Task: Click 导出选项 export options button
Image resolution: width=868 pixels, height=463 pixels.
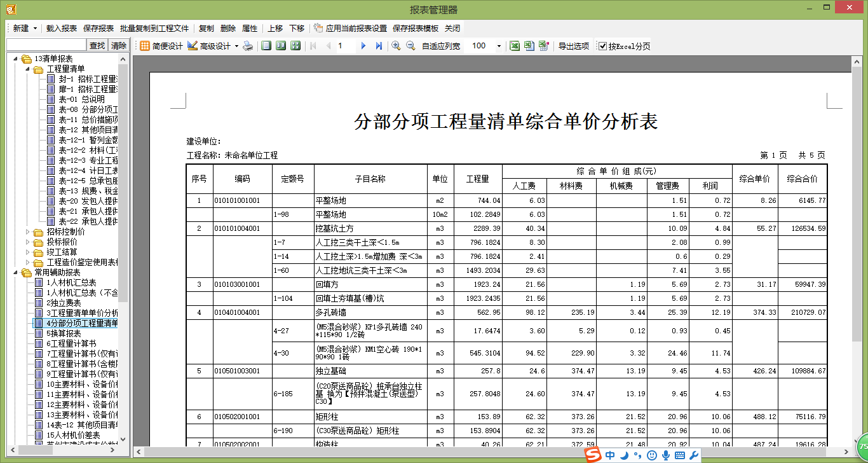Action: click(x=574, y=46)
